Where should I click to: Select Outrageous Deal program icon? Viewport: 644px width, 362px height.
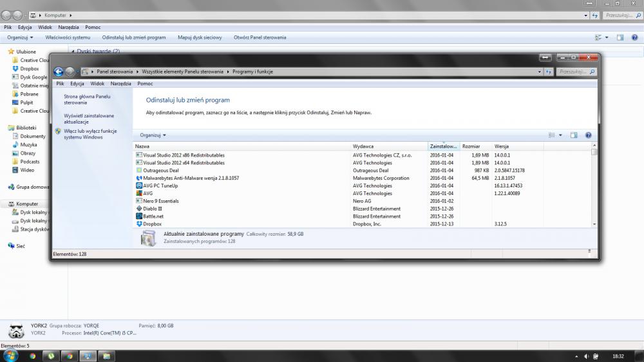point(139,171)
